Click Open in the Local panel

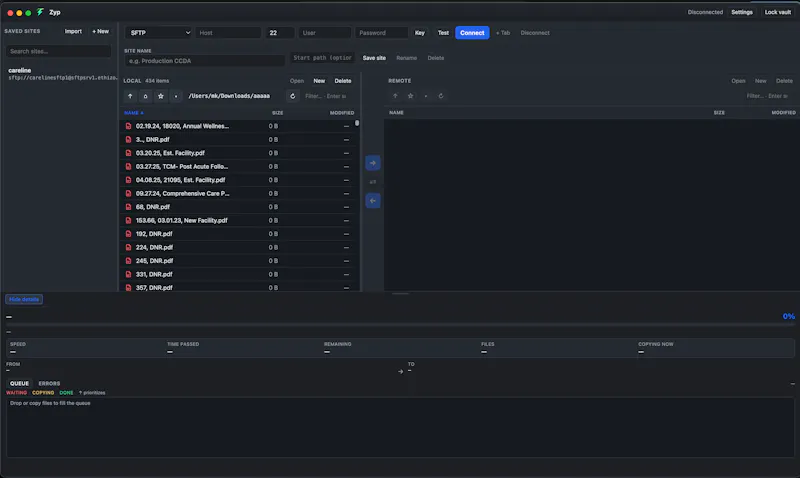tap(297, 81)
